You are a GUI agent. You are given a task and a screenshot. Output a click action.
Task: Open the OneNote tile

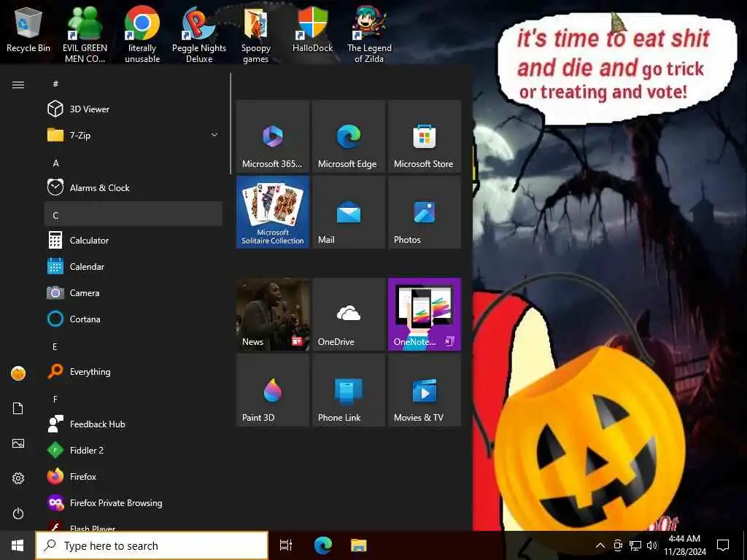click(425, 314)
